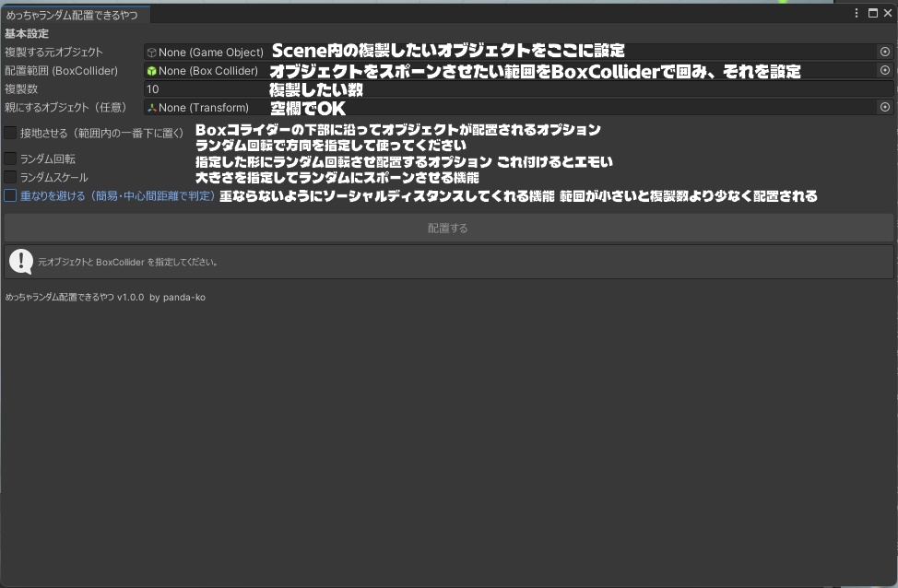The image size is (898, 588).
Task: Click the v1.0.0 by panda-ko footer text
Action: [x=161, y=297]
